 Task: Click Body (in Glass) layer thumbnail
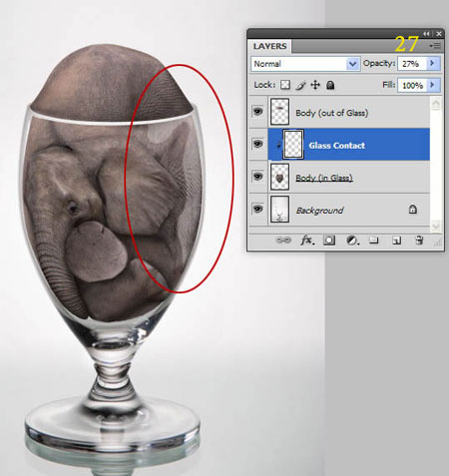click(x=279, y=177)
